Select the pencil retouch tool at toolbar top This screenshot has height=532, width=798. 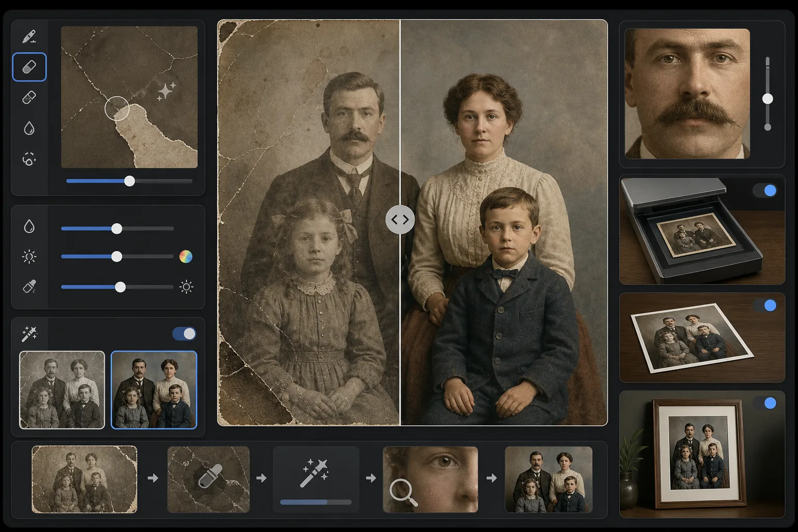29,37
